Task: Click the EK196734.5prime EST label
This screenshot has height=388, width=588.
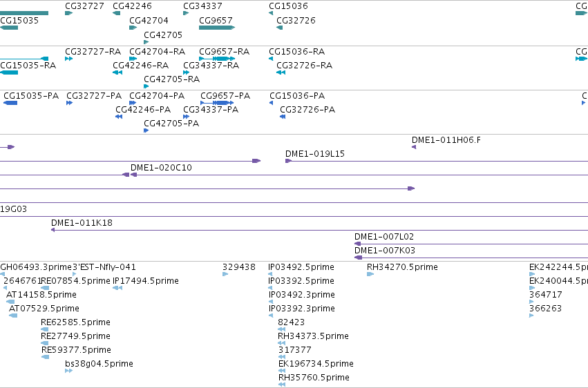Action: (316, 364)
